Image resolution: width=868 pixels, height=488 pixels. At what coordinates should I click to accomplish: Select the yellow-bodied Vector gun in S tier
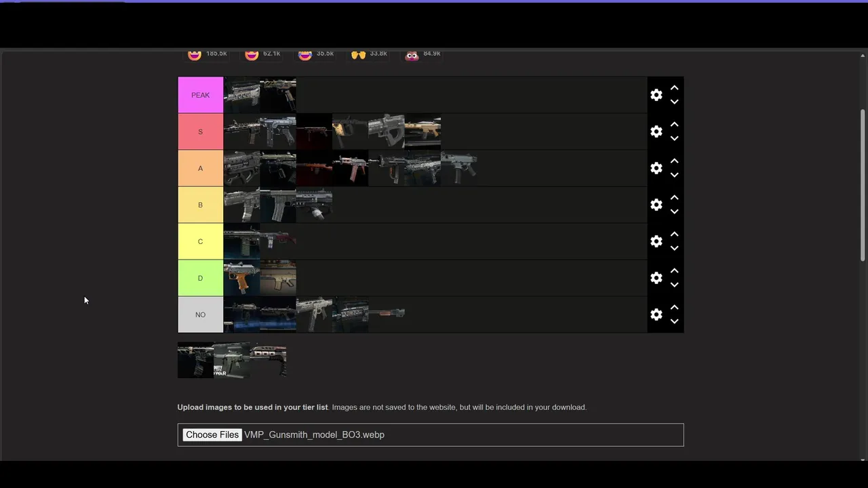coord(350,131)
